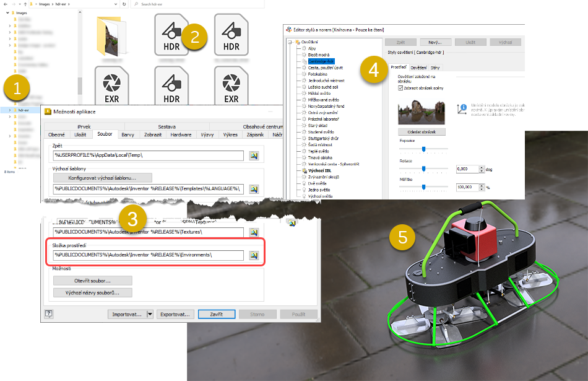The image size is (588, 381).
Task: Click the Explorer refresh icon
Action: tap(124, 4)
